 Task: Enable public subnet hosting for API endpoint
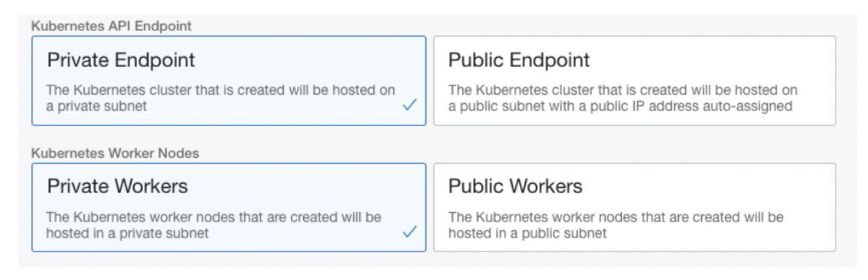tap(634, 81)
